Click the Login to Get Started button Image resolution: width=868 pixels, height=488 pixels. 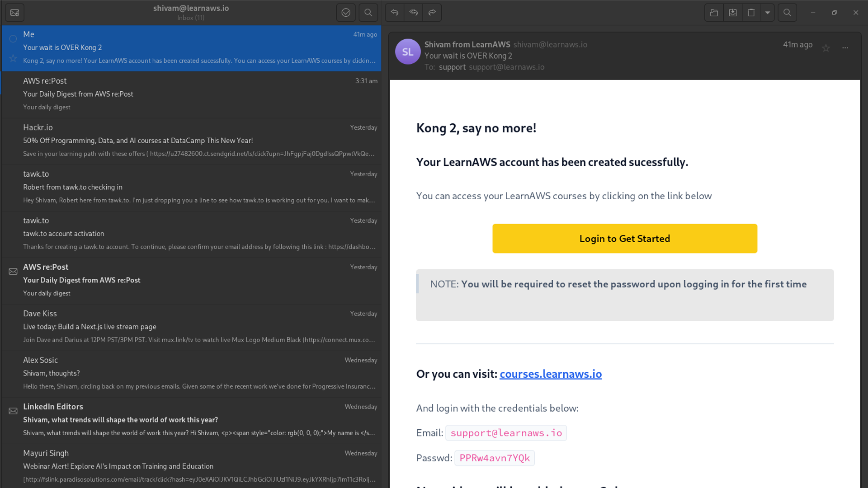click(625, 239)
